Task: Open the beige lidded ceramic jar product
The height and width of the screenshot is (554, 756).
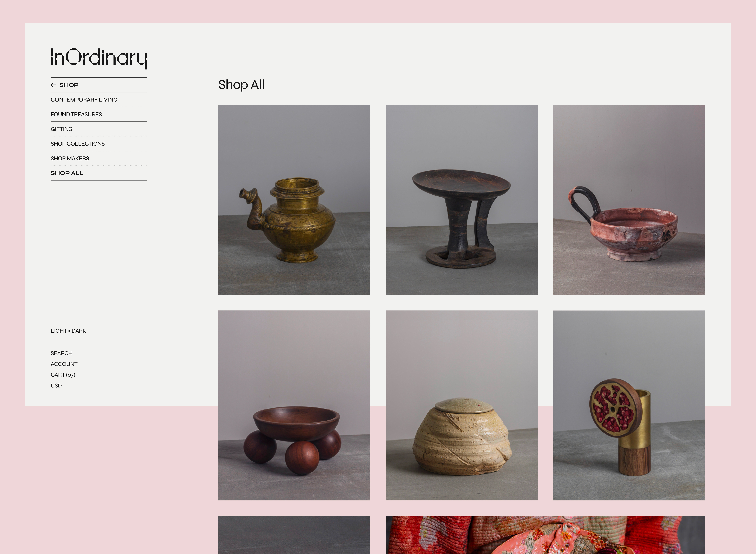Action: pyautogui.click(x=461, y=405)
